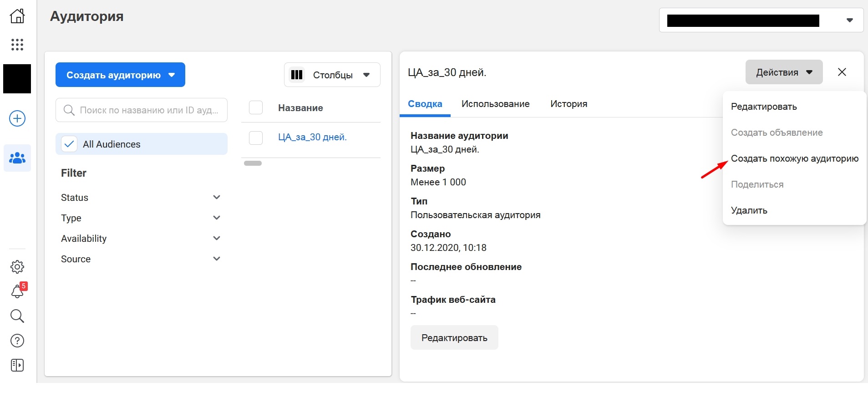Image resolution: width=868 pixels, height=403 pixels.
Task: Click the horizontal scrollbar under the audience list
Action: [253, 163]
